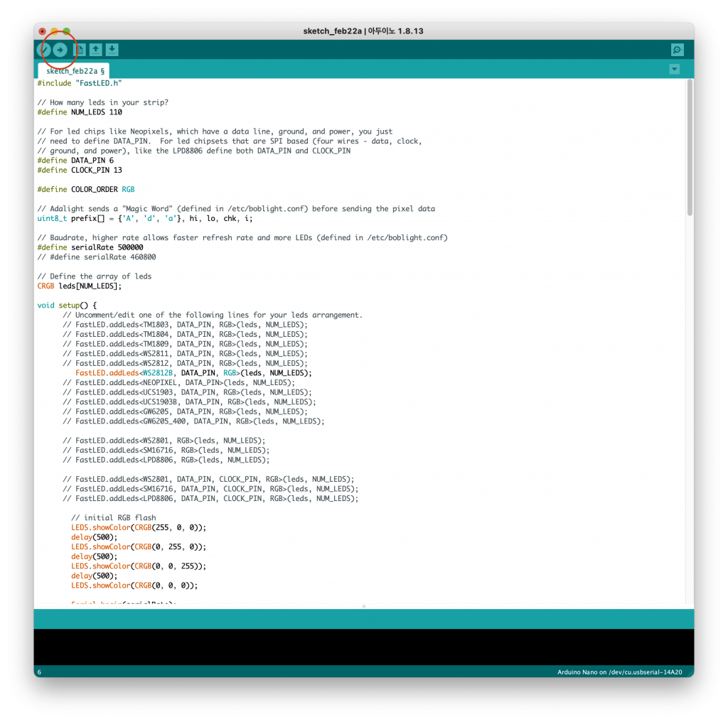The height and width of the screenshot is (722, 728).
Task: Click the Verify checkmark button
Action: (x=45, y=50)
